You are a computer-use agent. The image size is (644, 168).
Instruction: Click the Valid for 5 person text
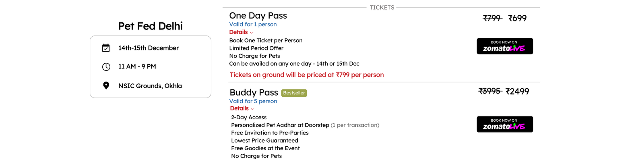(x=253, y=101)
